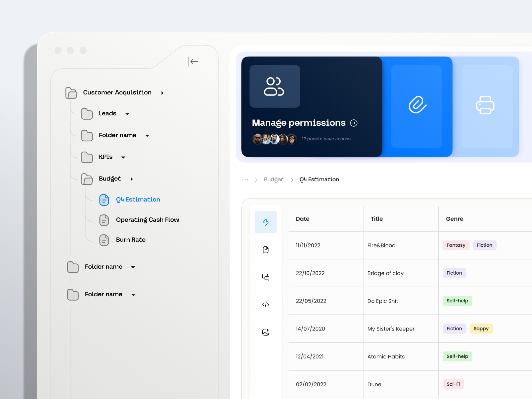The image size is (532, 399).
Task: Open Manage permissions
Action: (299, 123)
